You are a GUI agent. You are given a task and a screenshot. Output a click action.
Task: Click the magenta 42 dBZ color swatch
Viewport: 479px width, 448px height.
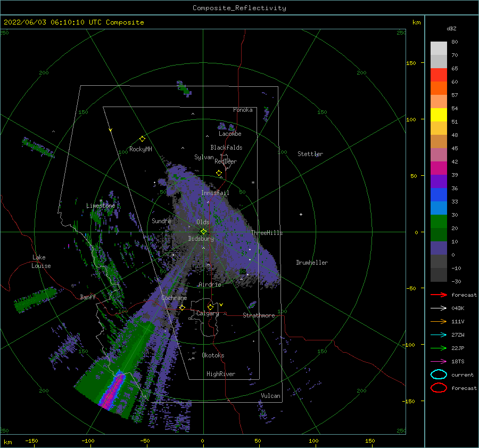(439, 168)
